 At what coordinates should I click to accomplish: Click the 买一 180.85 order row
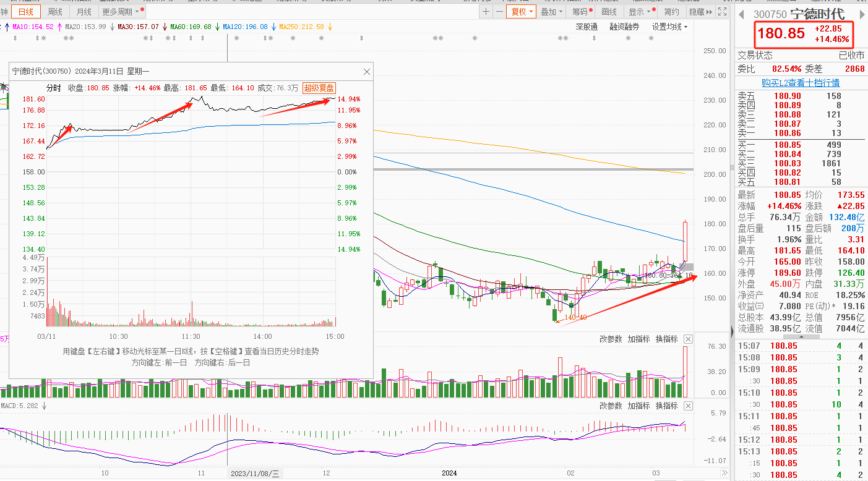tap(801, 145)
